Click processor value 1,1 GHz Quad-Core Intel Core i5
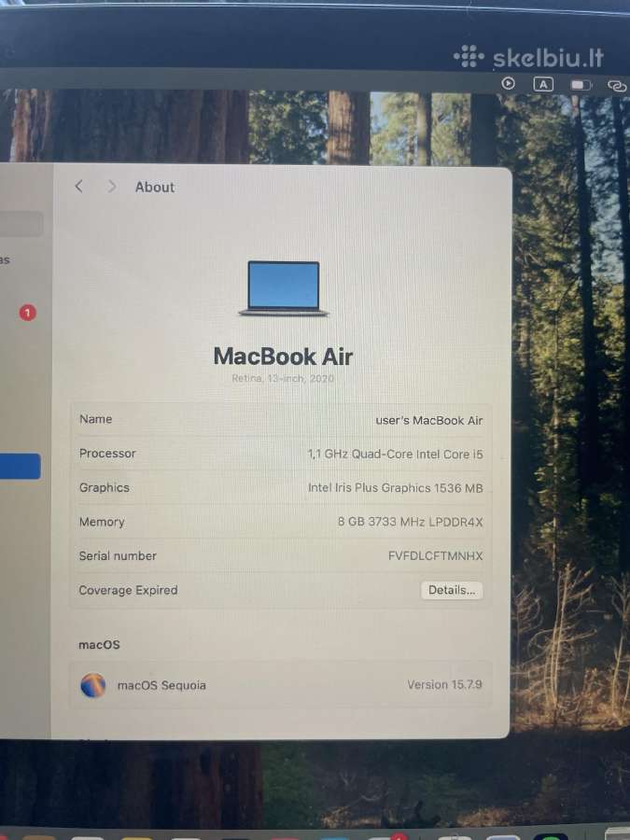The image size is (630, 840). tap(395, 455)
